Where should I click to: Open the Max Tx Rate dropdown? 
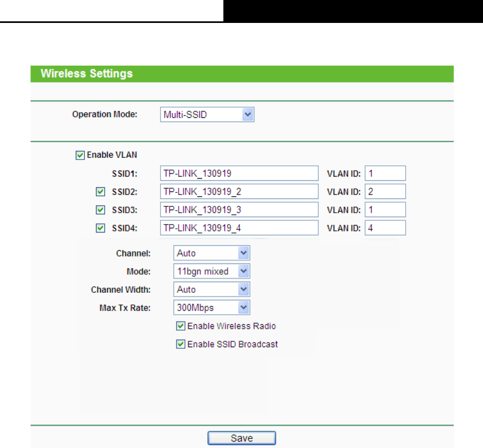pos(212,308)
